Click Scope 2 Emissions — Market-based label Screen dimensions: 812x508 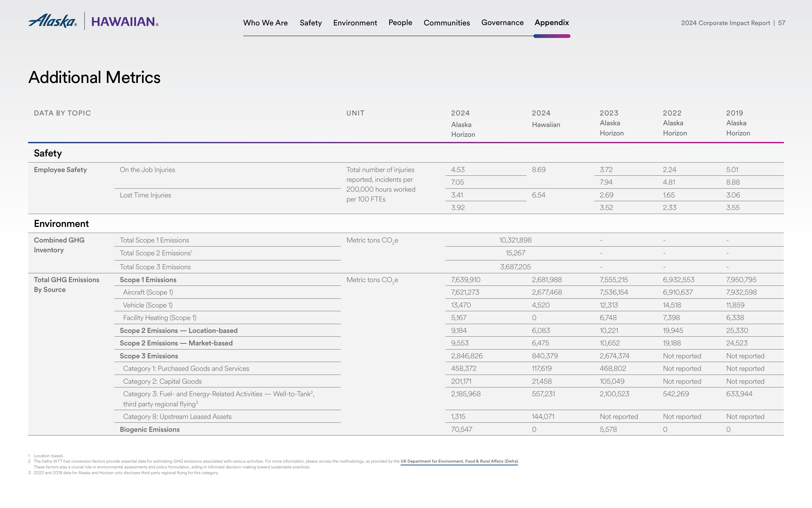click(x=176, y=343)
